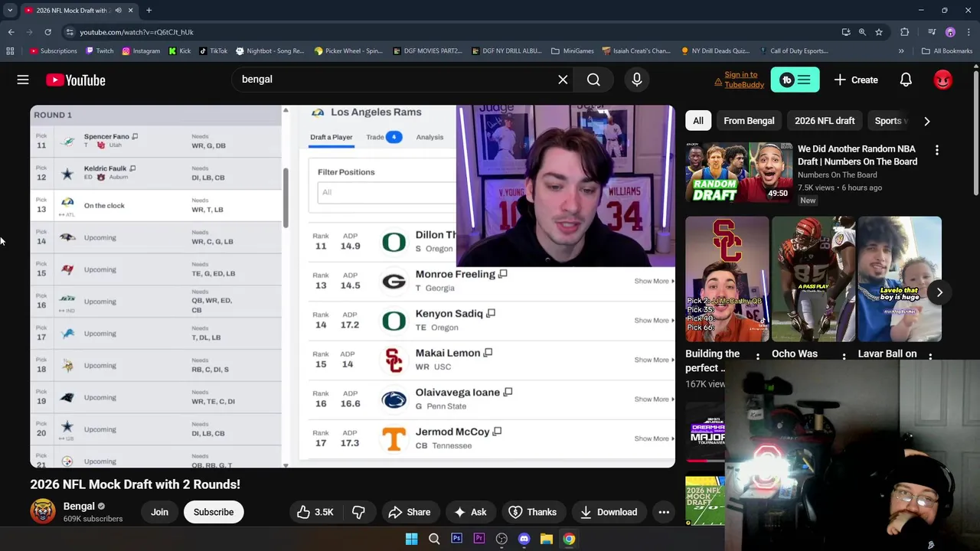Image resolution: width=980 pixels, height=551 pixels.
Task: Clear the search box text
Action: (563, 80)
